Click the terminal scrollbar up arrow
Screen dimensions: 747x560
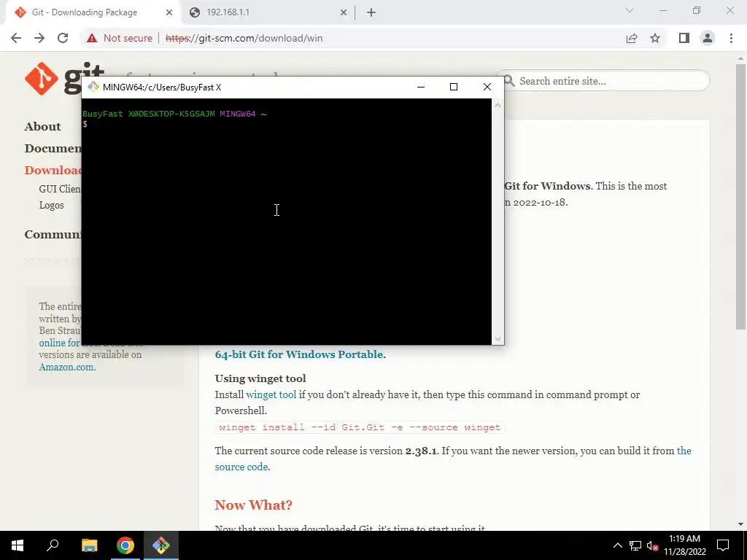pos(498,105)
